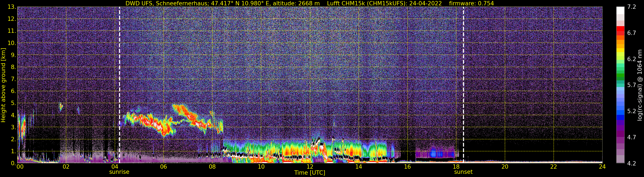Click the height-axis tick label '11.'

tap(12, 31)
